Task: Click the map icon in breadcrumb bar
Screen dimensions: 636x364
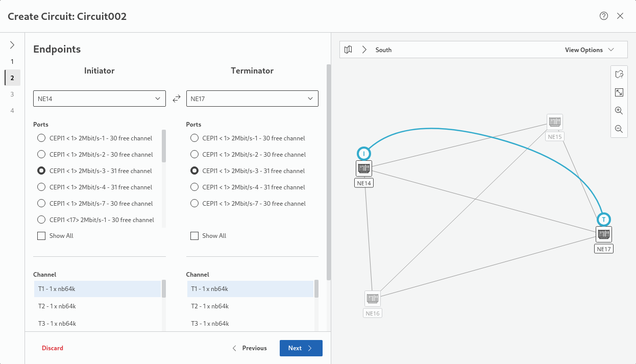Action: coord(348,50)
